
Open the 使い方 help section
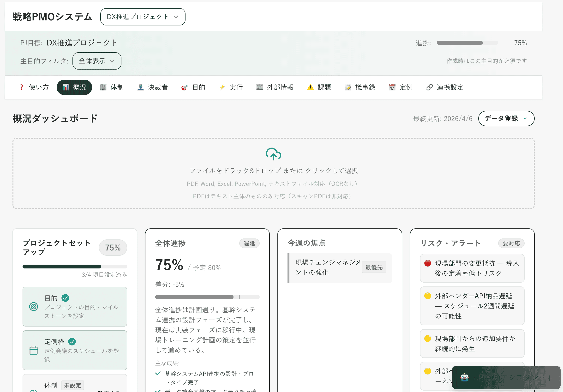[x=34, y=87]
